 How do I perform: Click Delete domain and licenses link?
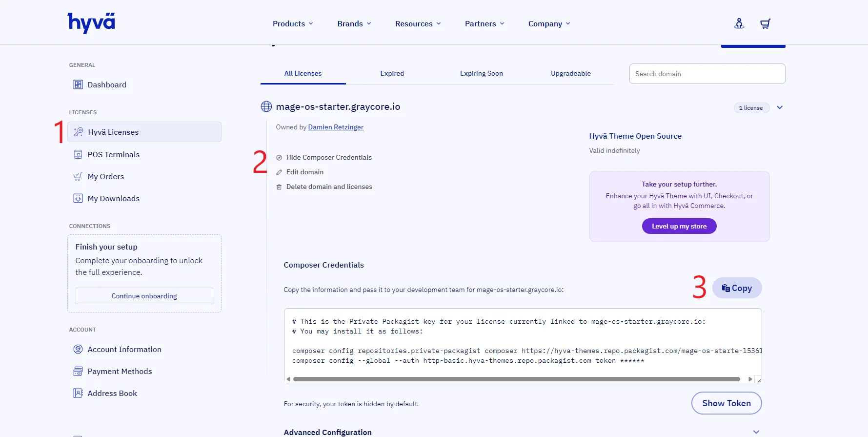[329, 187]
